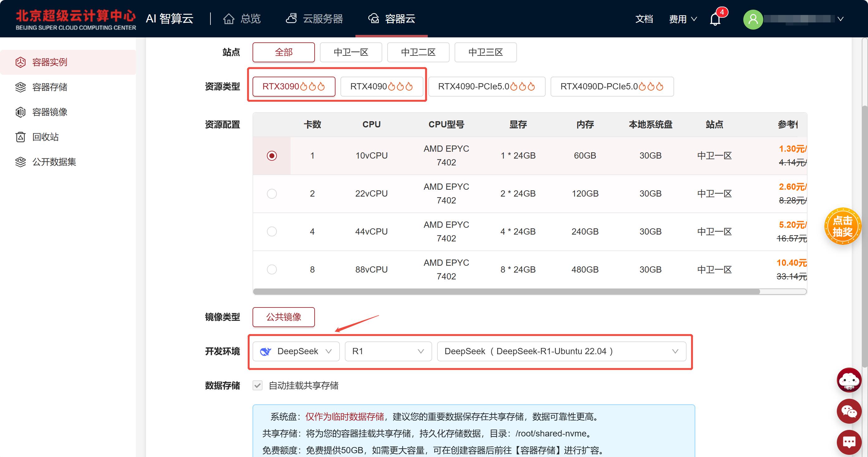Screen dimensions: 868x457
Task: Click the red 仅作为临时数据存储 text
Action: click(345, 417)
